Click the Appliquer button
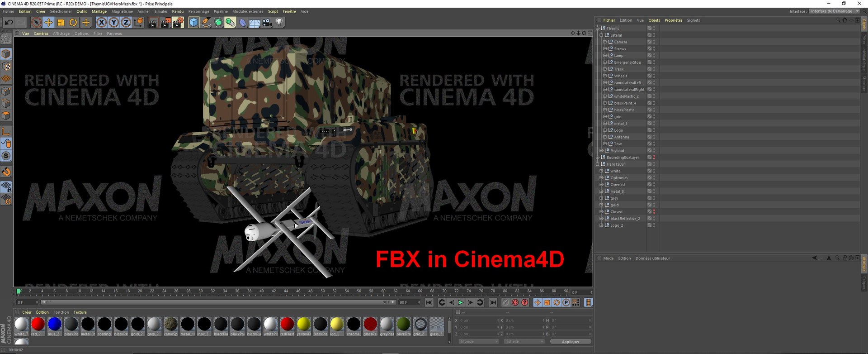Screen dimensions: 868x354 click(571, 342)
